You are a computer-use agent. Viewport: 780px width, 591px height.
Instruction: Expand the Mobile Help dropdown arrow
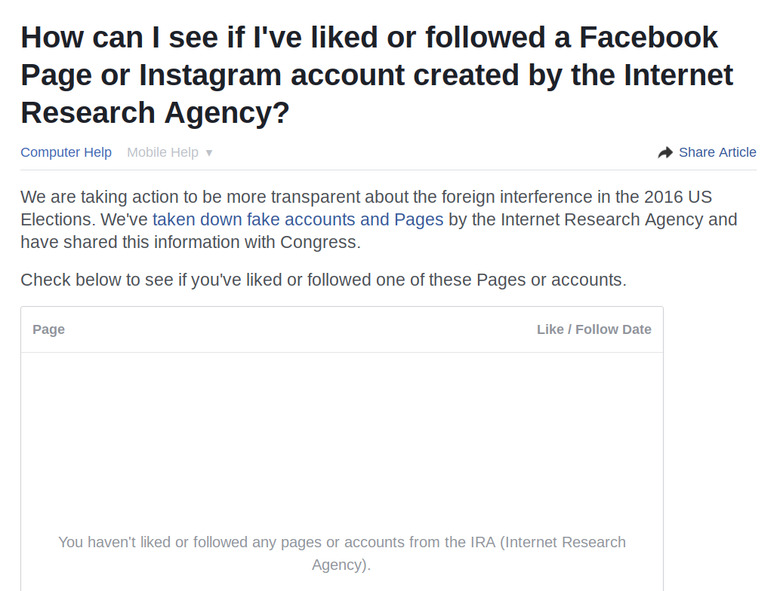(209, 153)
